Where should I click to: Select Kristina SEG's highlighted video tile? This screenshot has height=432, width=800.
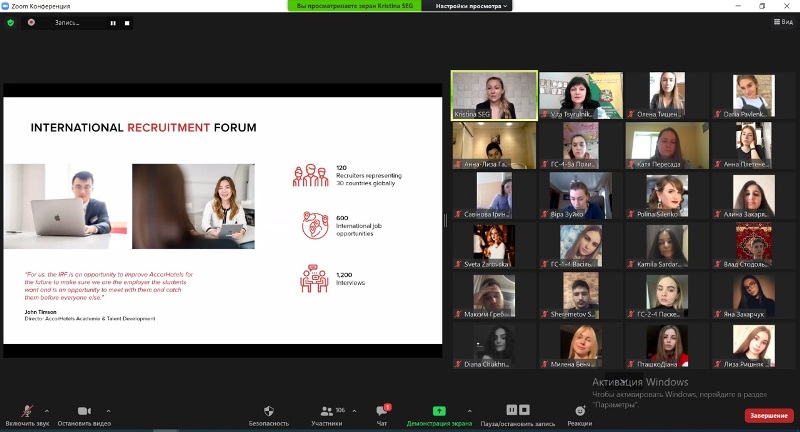click(x=494, y=95)
